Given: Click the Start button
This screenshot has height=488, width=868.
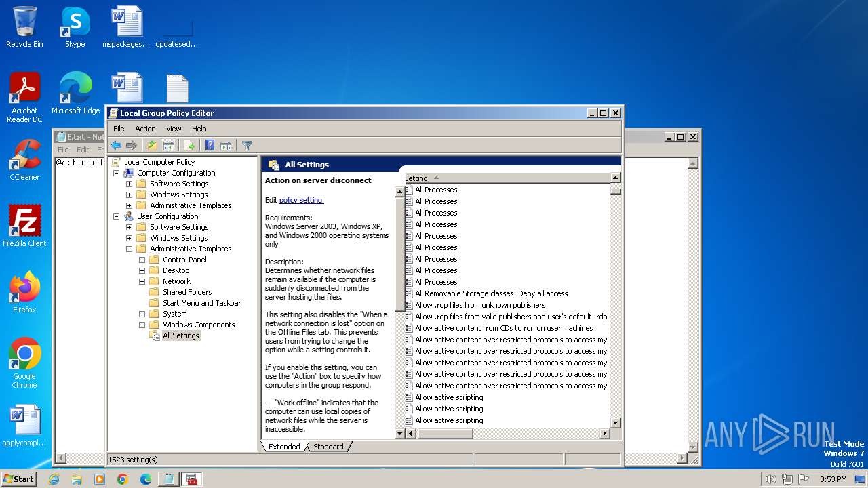Looking at the screenshot, I should click(x=19, y=479).
